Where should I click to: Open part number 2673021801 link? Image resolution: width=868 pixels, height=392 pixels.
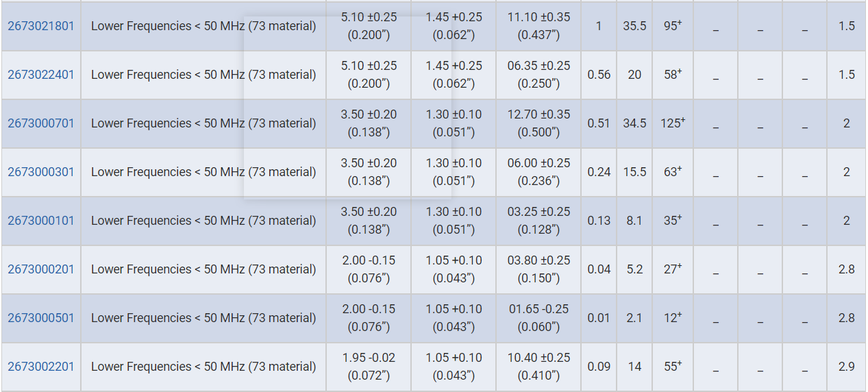point(41,26)
